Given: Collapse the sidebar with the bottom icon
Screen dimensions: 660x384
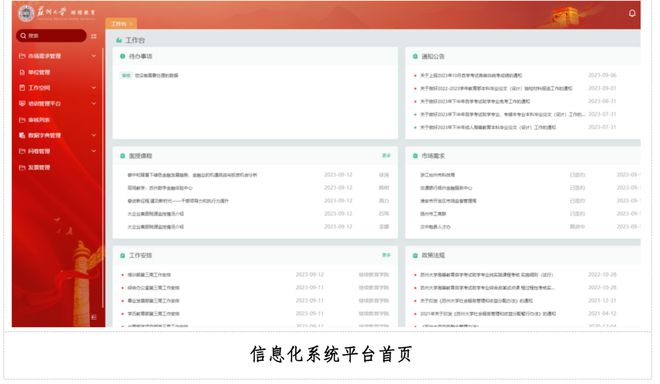Looking at the screenshot, I should (94, 317).
